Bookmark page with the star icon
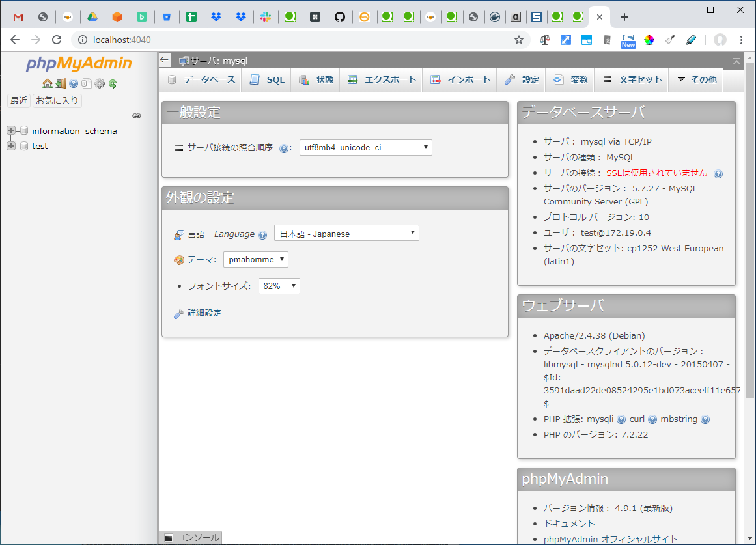This screenshot has height=545, width=756. coord(519,40)
